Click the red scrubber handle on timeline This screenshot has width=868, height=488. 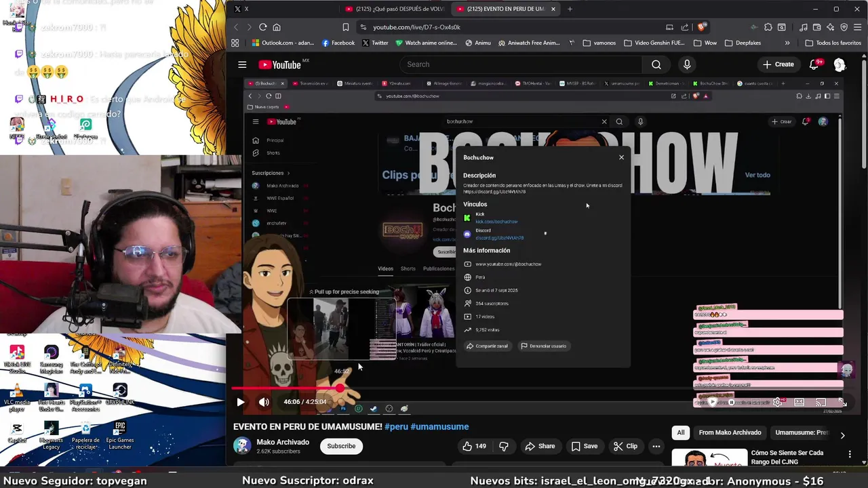coord(340,388)
